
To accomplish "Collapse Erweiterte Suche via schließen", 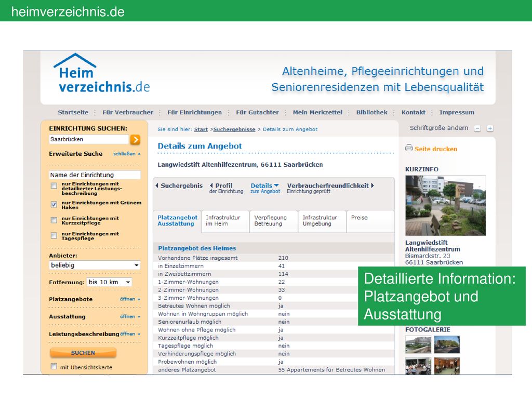I will click(x=127, y=154).
